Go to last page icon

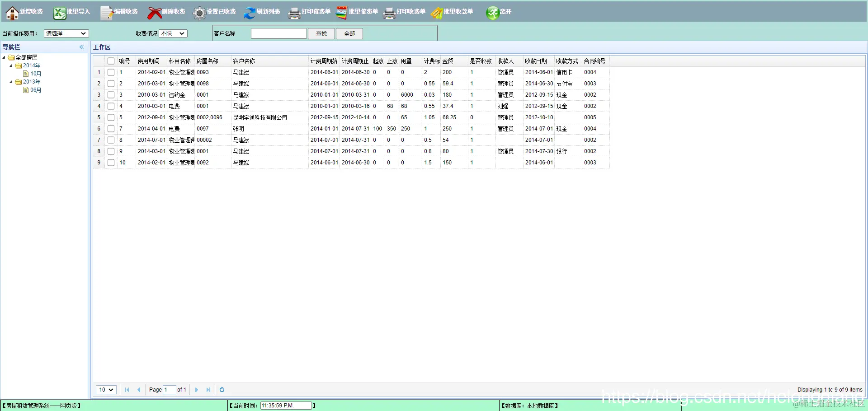[x=208, y=390]
